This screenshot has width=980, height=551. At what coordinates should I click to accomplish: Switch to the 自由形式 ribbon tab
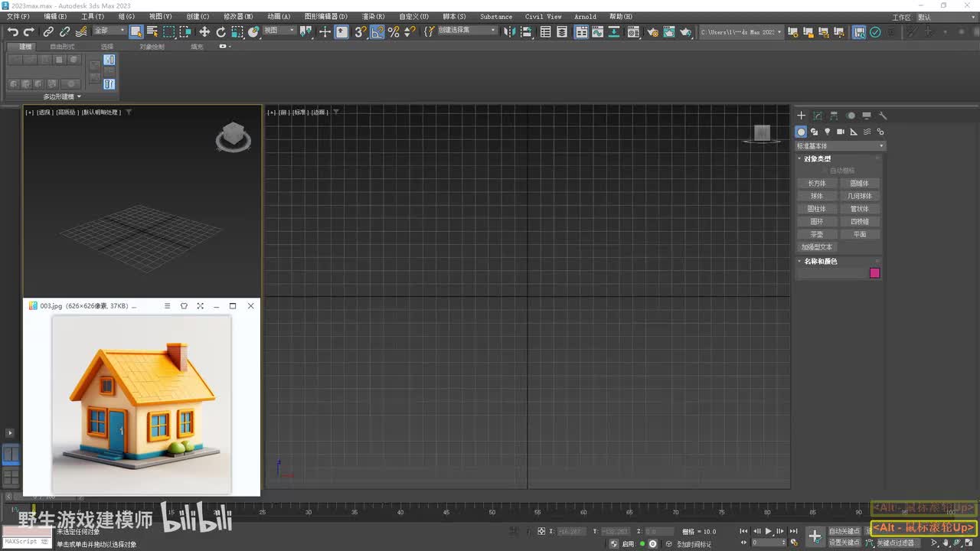62,47
